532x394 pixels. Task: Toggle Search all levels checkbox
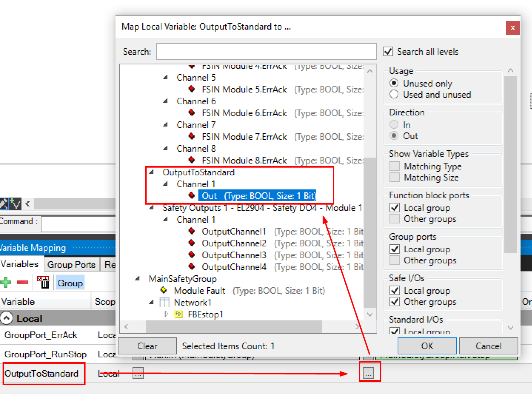click(388, 51)
